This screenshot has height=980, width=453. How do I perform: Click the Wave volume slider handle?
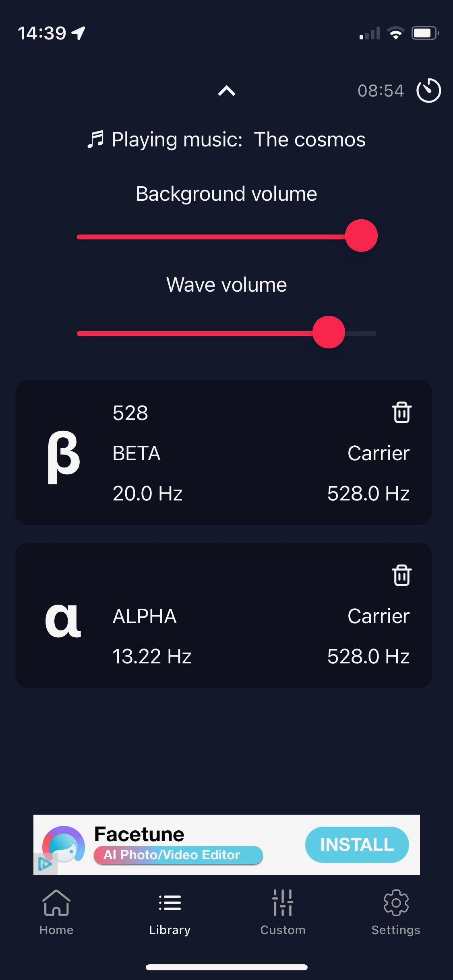tap(329, 332)
